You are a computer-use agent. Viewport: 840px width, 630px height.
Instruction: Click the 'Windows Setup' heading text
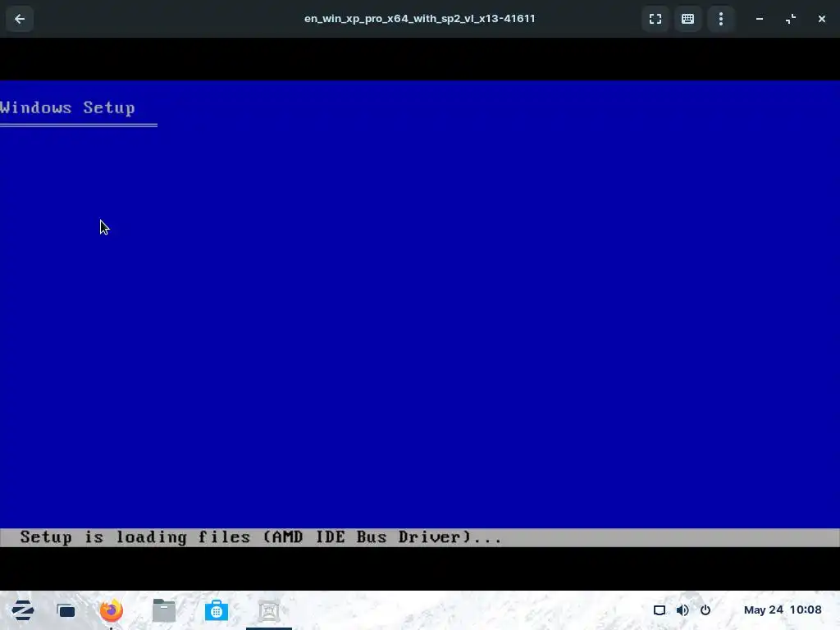pyautogui.click(x=67, y=107)
